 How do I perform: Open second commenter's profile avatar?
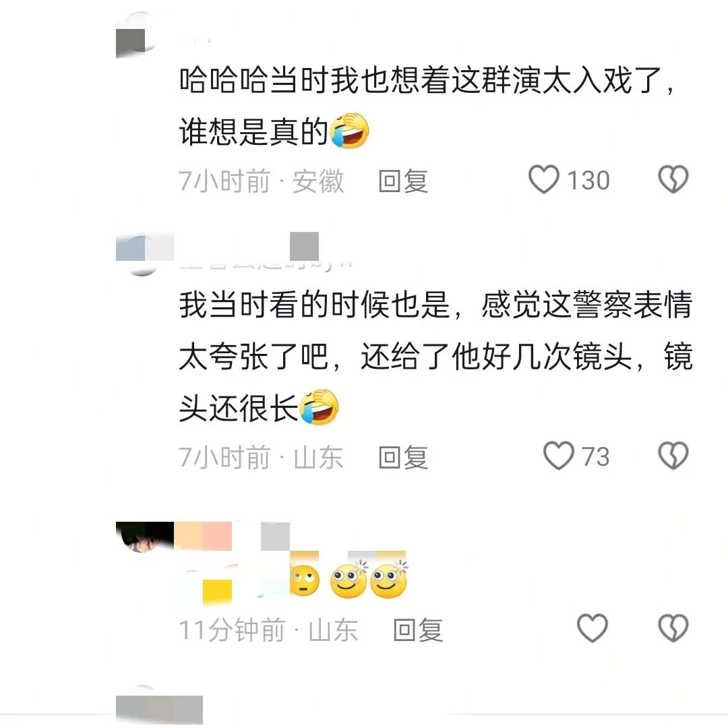click(x=142, y=254)
